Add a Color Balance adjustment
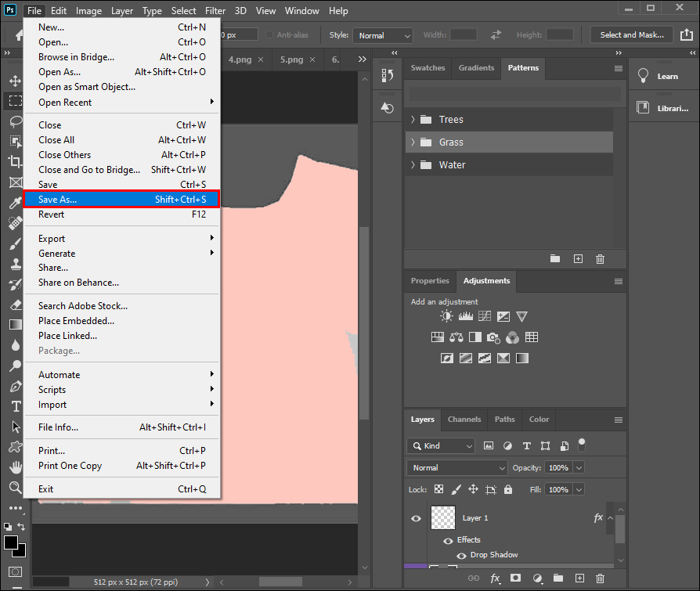700x591 pixels. coord(456,337)
